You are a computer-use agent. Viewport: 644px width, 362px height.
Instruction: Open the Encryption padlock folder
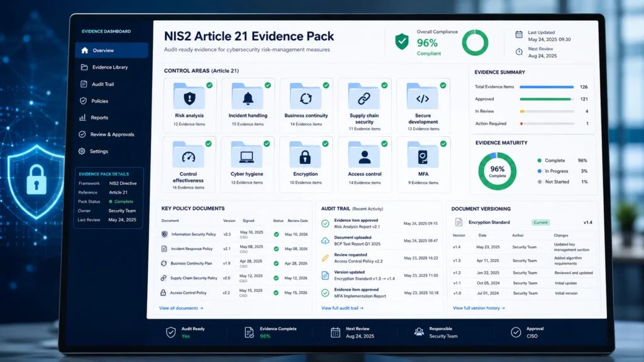point(305,155)
